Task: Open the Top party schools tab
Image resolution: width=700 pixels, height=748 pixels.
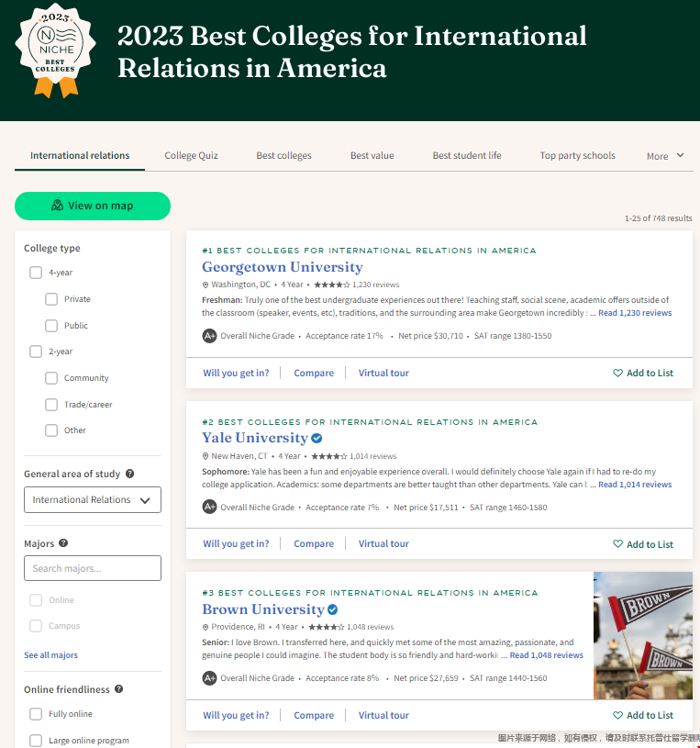Action: point(577,156)
